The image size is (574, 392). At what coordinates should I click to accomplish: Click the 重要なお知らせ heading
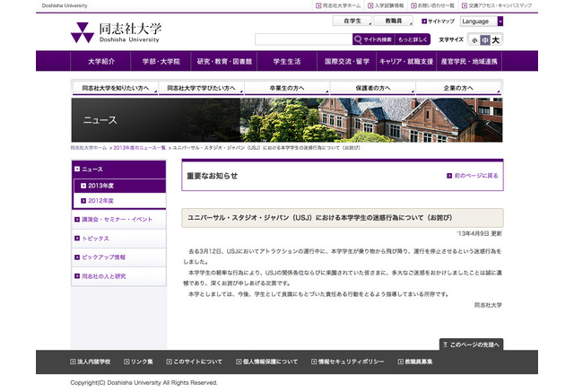click(x=212, y=176)
